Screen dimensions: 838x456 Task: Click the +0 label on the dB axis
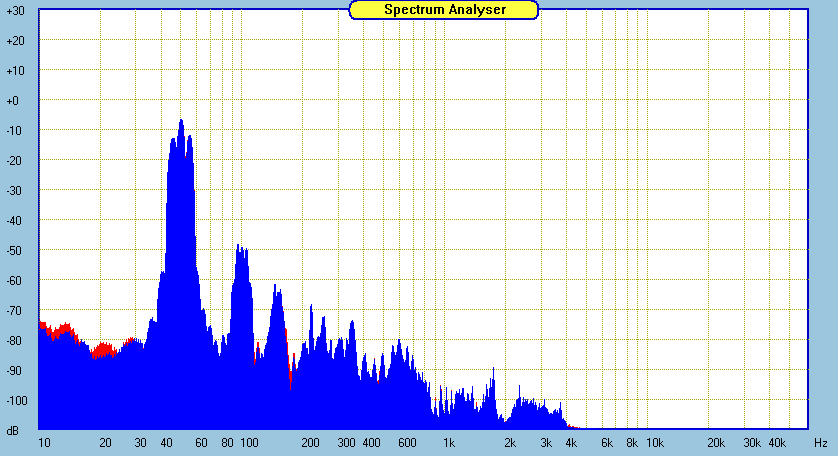[15, 101]
